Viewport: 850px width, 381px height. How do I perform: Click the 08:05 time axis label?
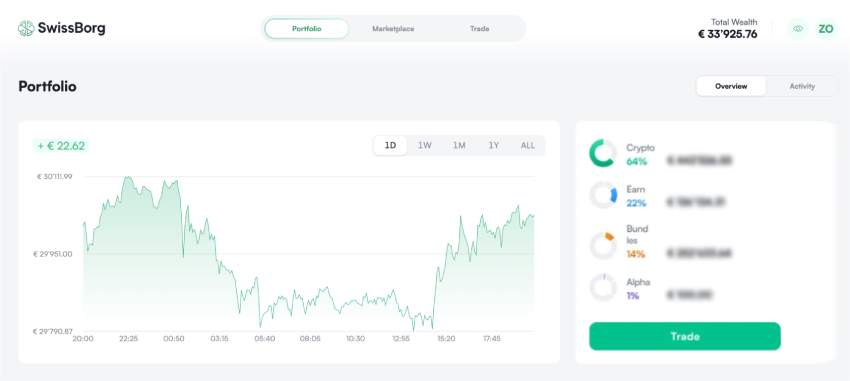click(x=310, y=339)
